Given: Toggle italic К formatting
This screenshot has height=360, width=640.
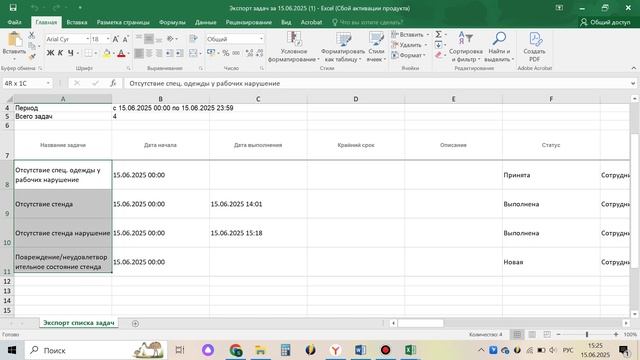Looking at the screenshot, I should pos(60,53).
